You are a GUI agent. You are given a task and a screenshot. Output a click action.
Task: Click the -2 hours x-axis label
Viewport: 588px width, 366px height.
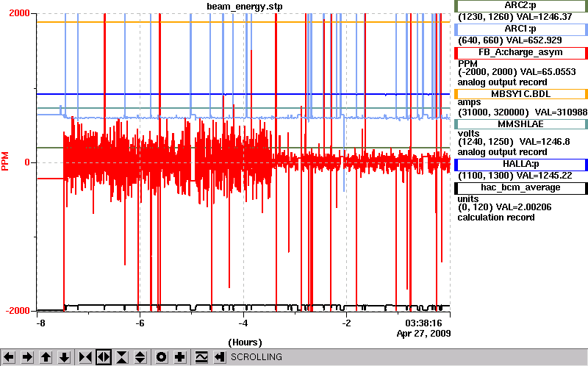point(346,323)
